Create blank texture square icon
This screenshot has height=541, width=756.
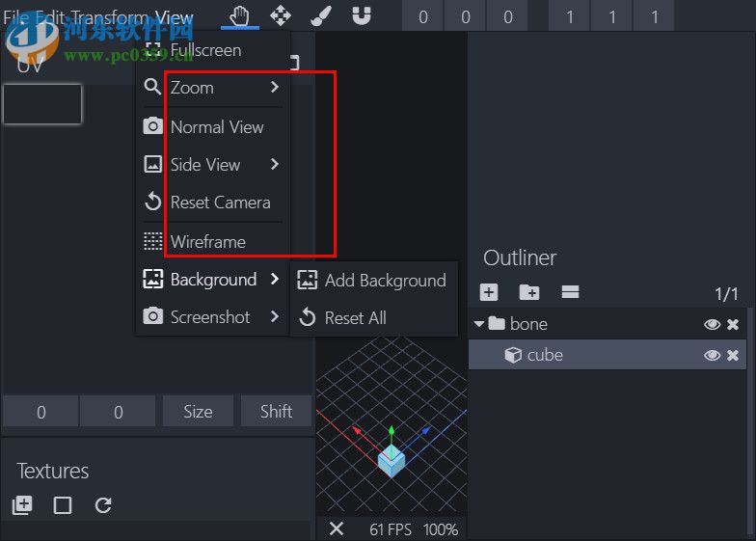[x=63, y=505]
